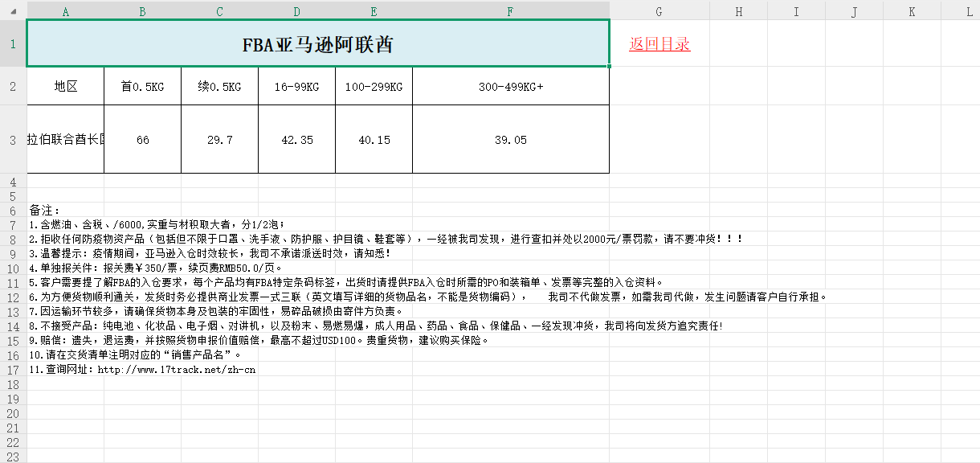
Task: Select note 1 about 含燃油、含税
Action: click(x=157, y=224)
